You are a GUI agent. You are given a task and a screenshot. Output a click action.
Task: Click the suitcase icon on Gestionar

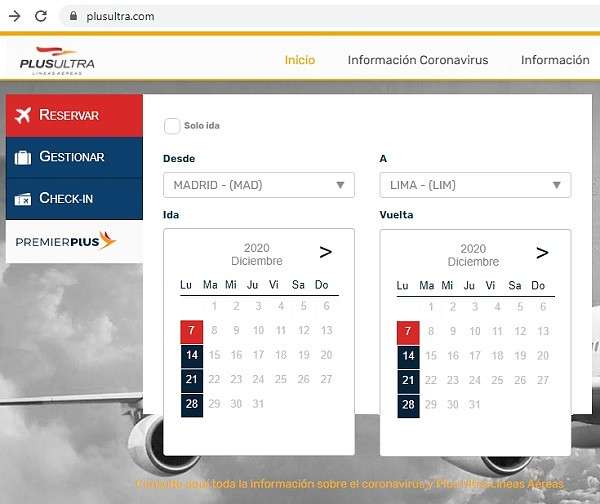click(23, 157)
